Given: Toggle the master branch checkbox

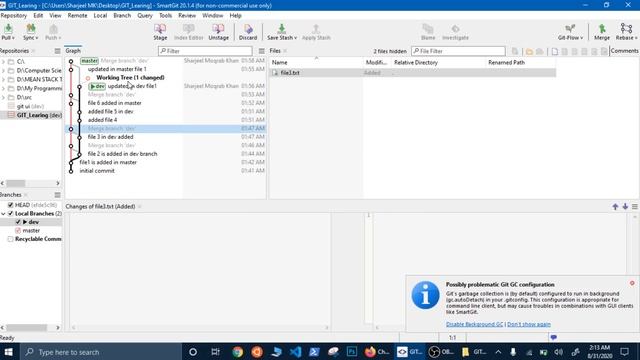Looking at the screenshot, I should [18, 231].
